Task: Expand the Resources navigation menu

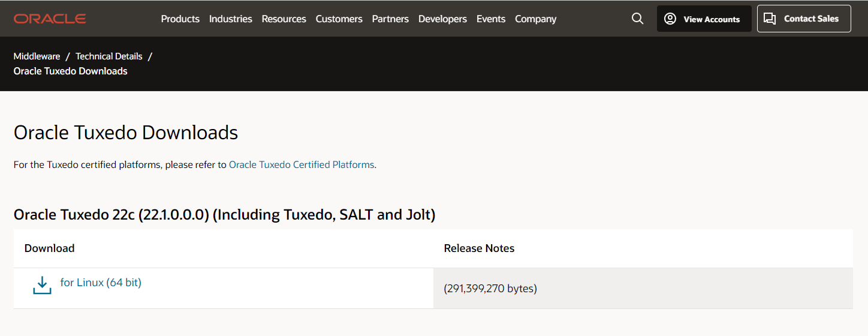Action: coord(284,19)
